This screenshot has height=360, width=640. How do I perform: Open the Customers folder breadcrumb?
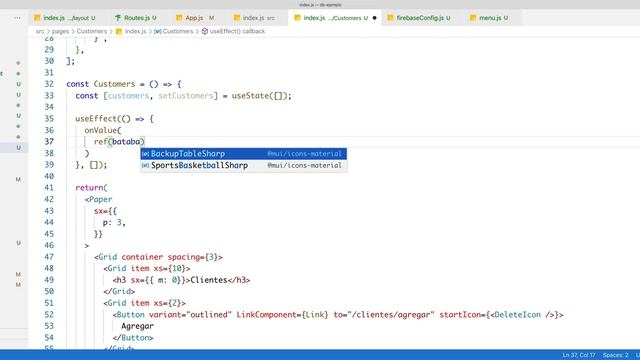[92, 31]
